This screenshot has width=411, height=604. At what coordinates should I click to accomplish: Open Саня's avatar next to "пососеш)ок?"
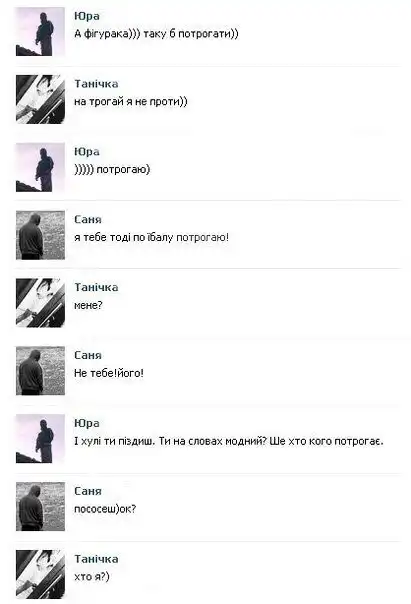tap(40, 506)
